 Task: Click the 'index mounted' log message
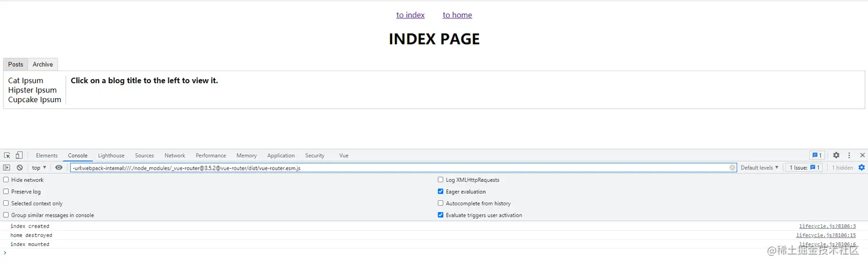click(30, 244)
